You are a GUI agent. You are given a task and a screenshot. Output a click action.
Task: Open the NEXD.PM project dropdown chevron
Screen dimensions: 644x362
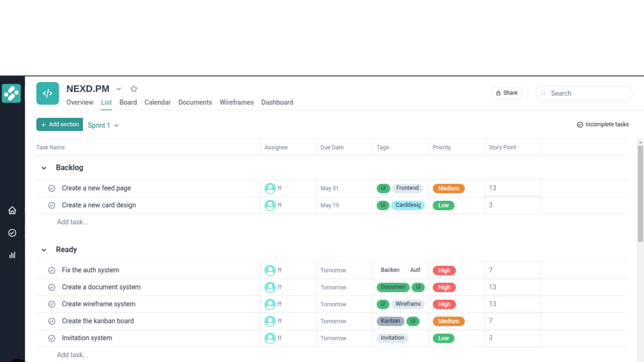119,89
